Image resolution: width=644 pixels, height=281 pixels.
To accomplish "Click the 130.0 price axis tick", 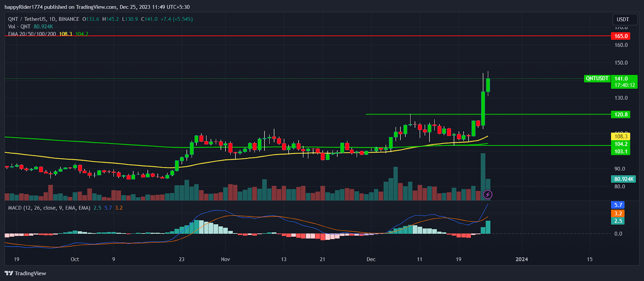I will point(621,98).
